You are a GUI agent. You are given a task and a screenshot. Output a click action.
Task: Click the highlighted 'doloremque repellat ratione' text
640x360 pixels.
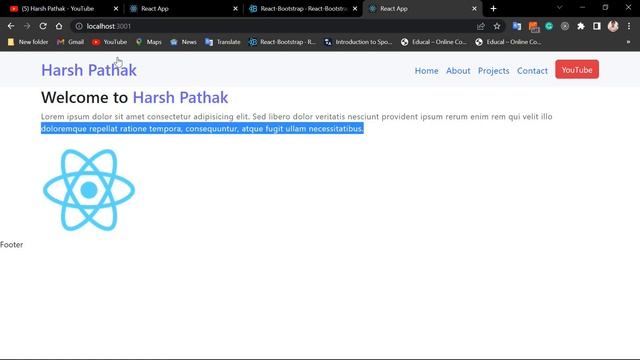[x=202, y=129]
